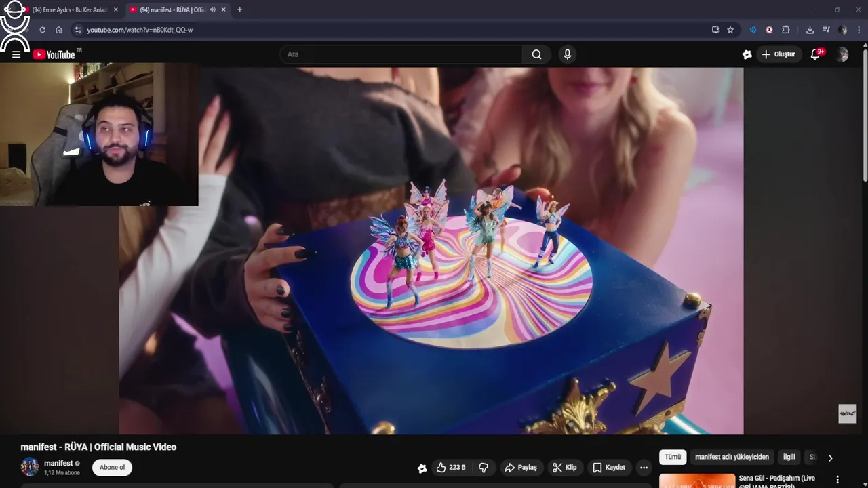
Task: Open the blue sound-wave extension icon
Action: click(753, 30)
